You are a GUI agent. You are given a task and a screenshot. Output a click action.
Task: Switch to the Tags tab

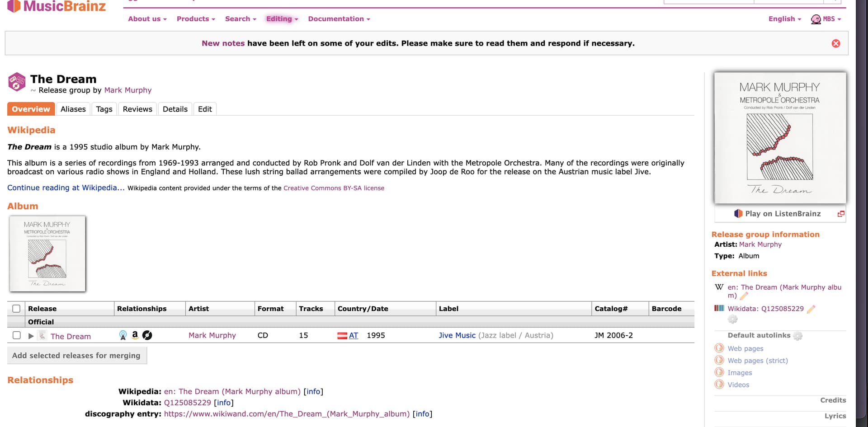point(104,109)
